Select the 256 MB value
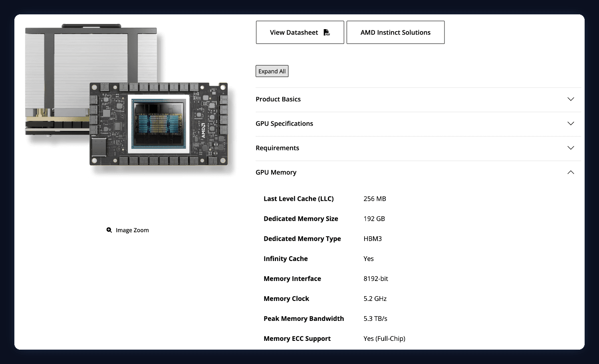 [375, 198]
